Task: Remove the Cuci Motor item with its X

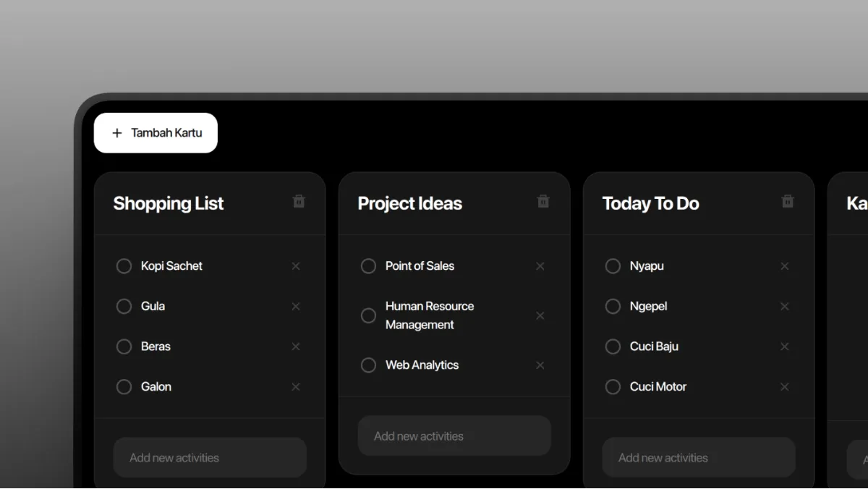Action: pos(785,387)
